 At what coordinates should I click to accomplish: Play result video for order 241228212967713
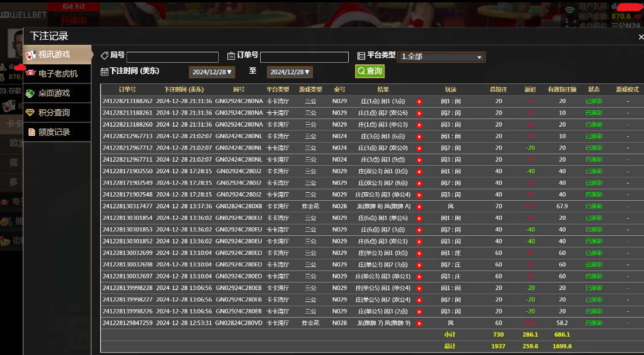[420, 136]
